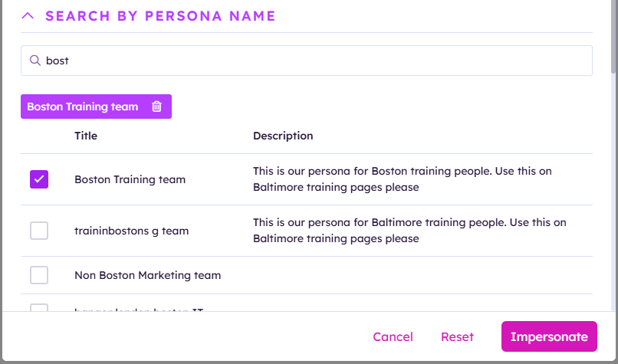Tick the Non Boston Marketing team checkbox
This screenshot has height=364, width=618.
click(x=39, y=275)
